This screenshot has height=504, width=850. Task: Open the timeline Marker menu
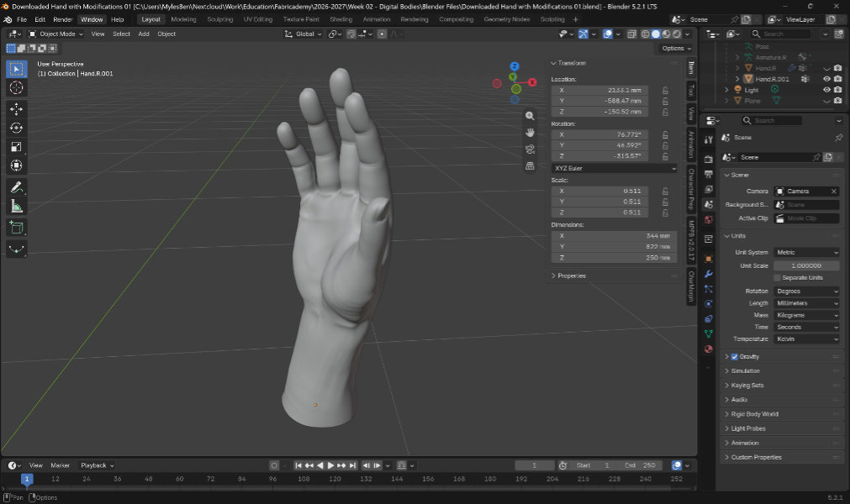[61, 465]
